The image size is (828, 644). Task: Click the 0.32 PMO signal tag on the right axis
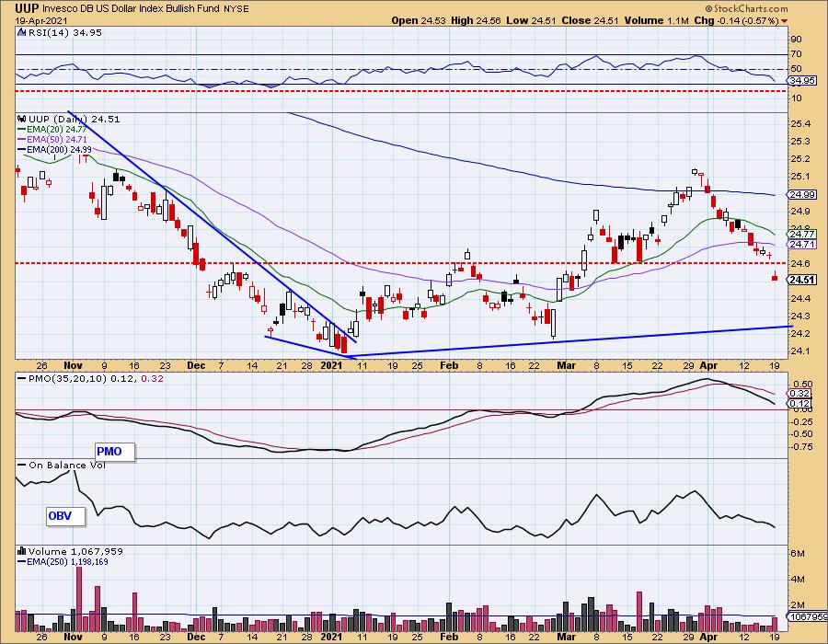point(799,393)
